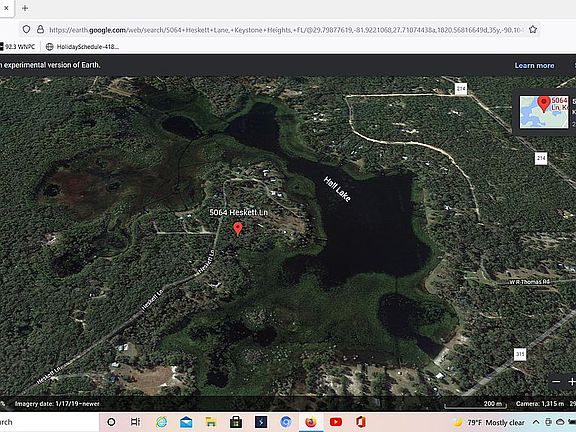Click the 315 highway shield marker
The width and height of the screenshot is (576, 432).
click(x=520, y=354)
